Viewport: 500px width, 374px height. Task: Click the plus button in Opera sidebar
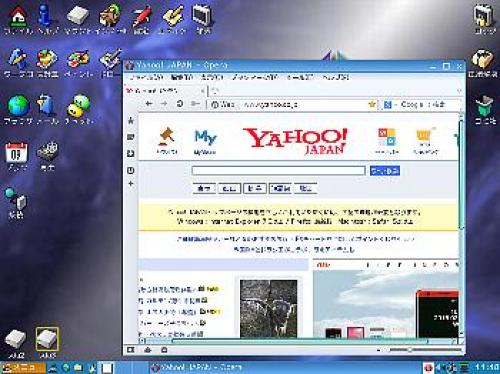(131, 183)
